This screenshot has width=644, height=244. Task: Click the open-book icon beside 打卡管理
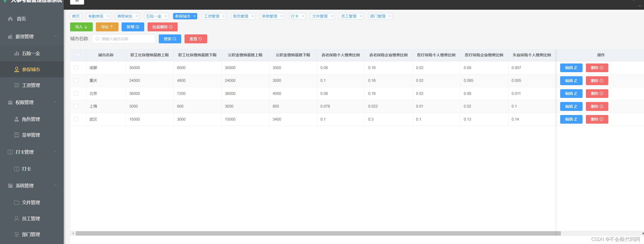pyautogui.click(x=10, y=152)
